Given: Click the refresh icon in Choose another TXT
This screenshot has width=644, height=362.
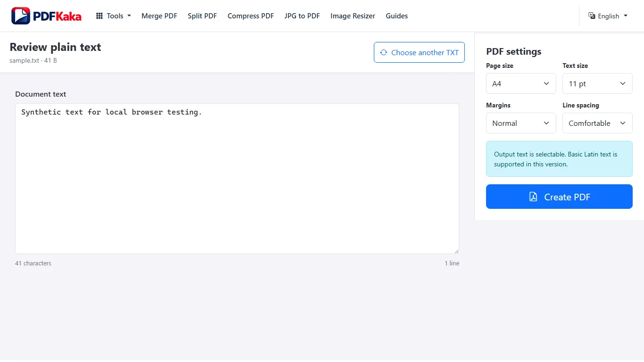Looking at the screenshot, I should pos(384,52).
